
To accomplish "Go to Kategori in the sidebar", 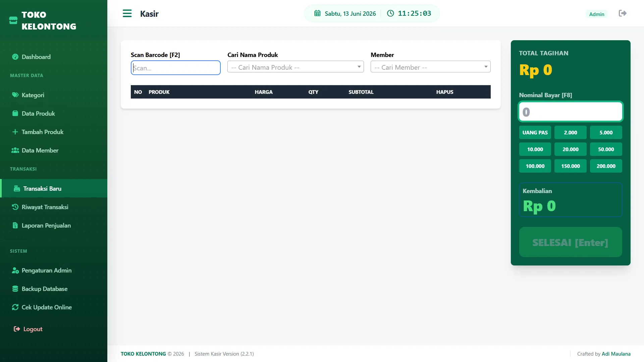I will point(54,95).
